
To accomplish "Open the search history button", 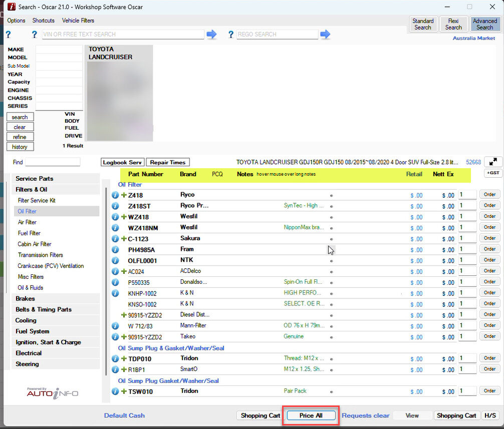I will click(x=20, y=147).
